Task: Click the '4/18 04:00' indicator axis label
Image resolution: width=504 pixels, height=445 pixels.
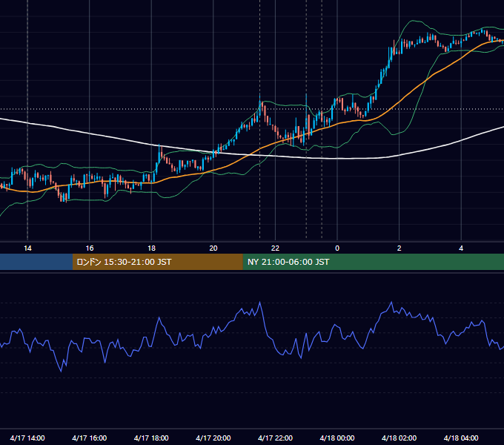Action: 461,438
